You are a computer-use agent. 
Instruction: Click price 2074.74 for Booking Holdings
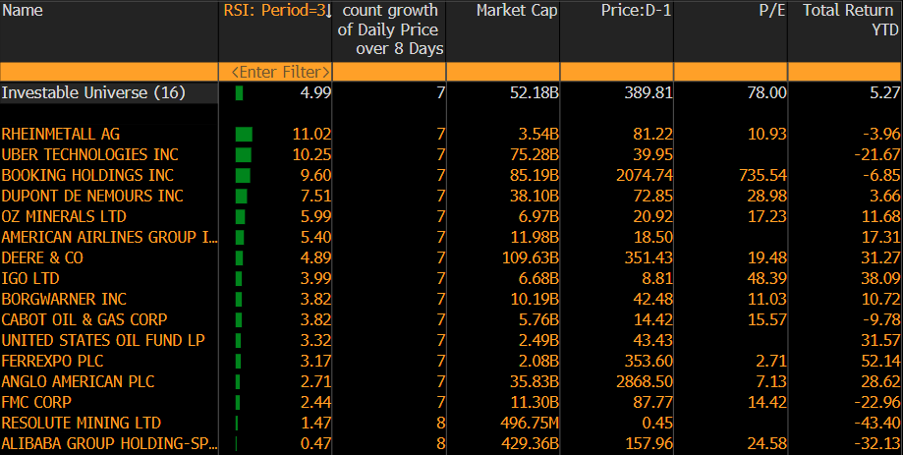coord(645,175)
